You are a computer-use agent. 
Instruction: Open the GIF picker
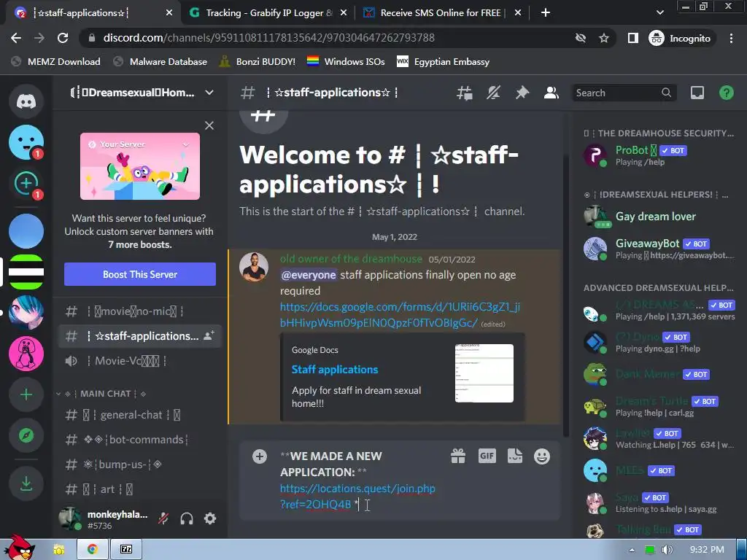click(487, 456)
